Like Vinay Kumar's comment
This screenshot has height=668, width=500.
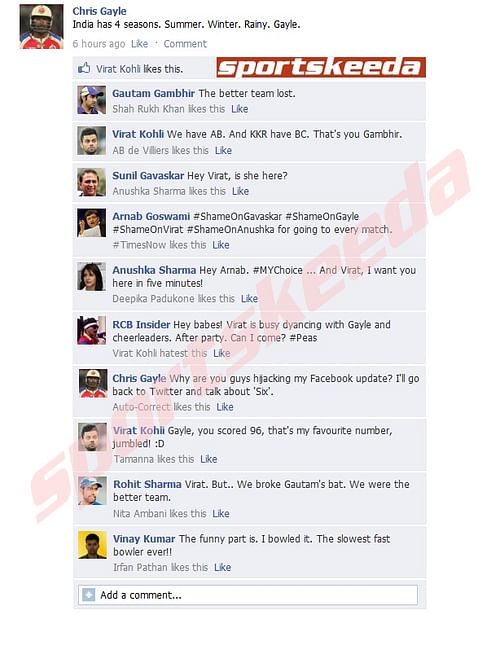point(222,567)
